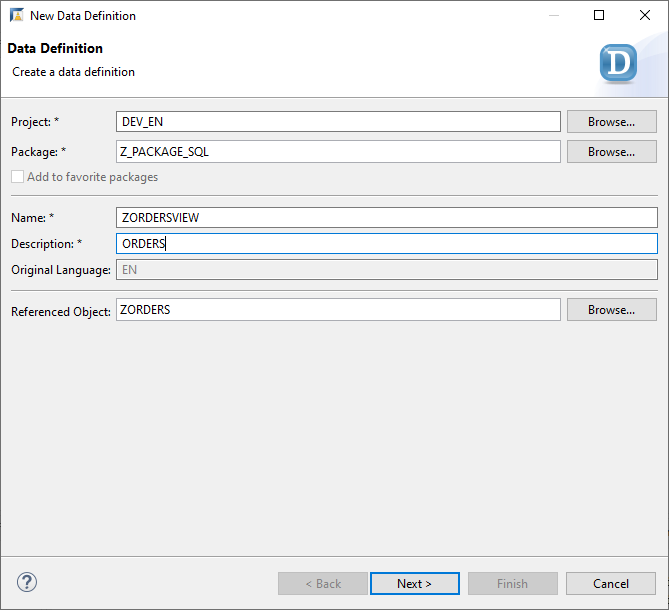Viewport: 669px width, 610px height.
Task: Click the Original Language field showing EN
Action: 387,270
